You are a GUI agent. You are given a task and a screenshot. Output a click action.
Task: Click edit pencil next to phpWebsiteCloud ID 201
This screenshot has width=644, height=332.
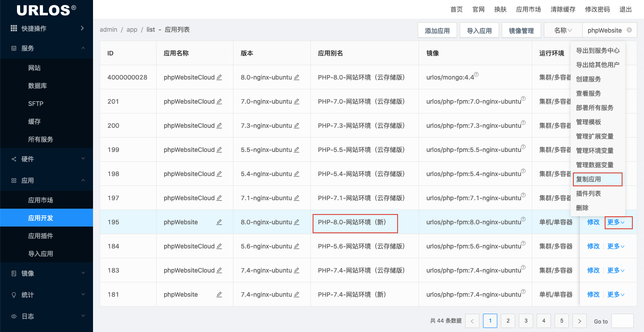[219, 101]
